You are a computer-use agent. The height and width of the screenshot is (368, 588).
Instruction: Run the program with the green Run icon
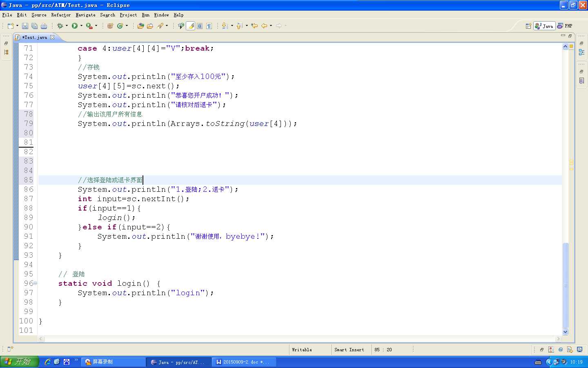75,26
